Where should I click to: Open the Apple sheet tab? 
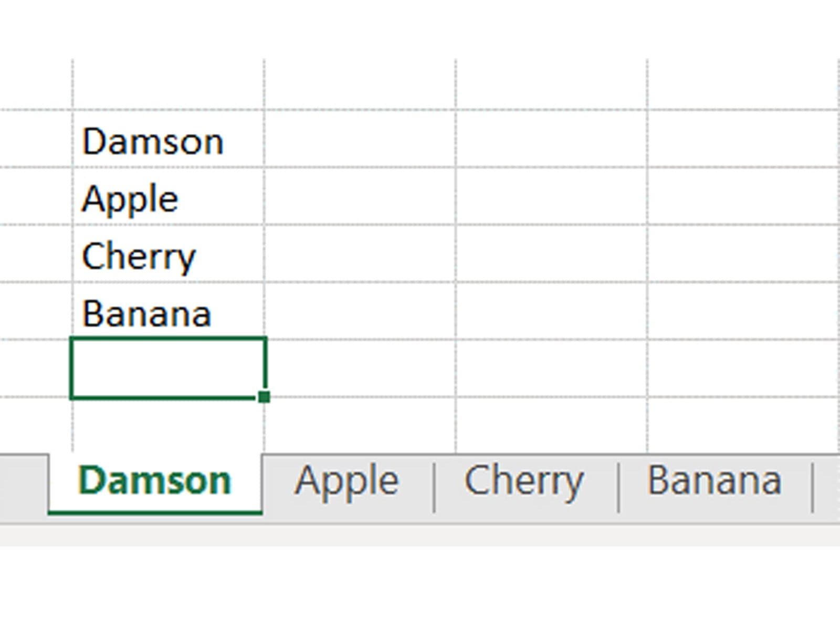click(x=346, y=481)
